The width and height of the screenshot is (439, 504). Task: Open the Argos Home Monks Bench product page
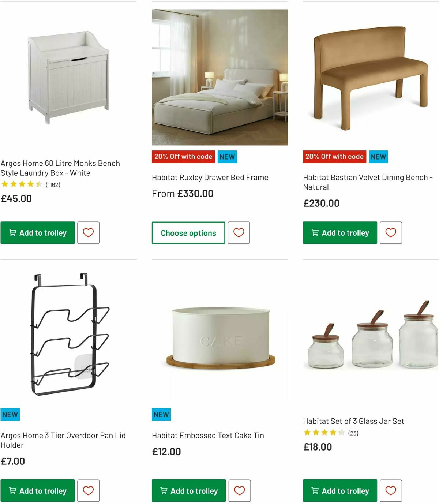[61, 168]
